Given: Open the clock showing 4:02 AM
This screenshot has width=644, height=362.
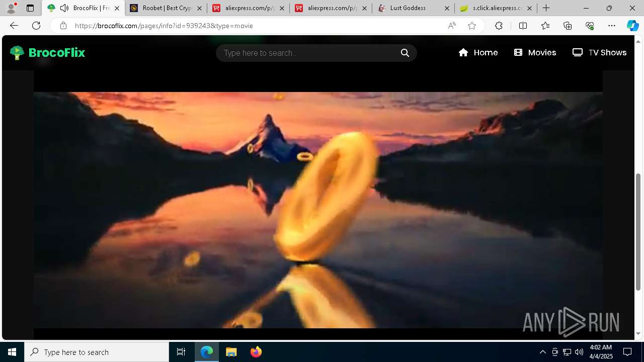Looking at the screenshot, I should tap(600, 352).
